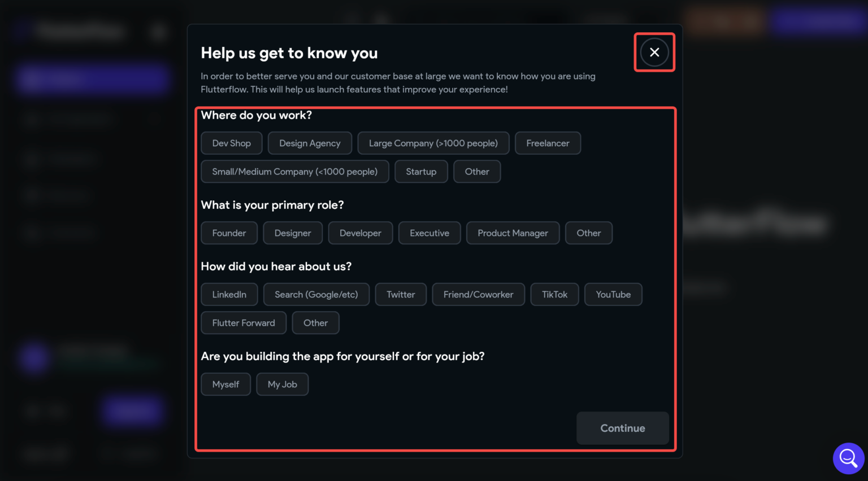Select the Executive role option
The image size is (868, 481).
click(429, 233)
